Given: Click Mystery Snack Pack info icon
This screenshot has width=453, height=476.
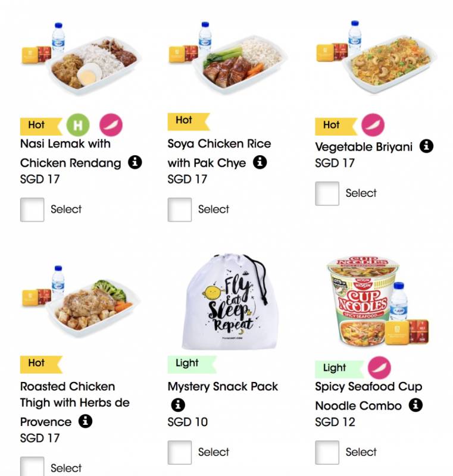Looking at the screenshot, I should point(177,405).
